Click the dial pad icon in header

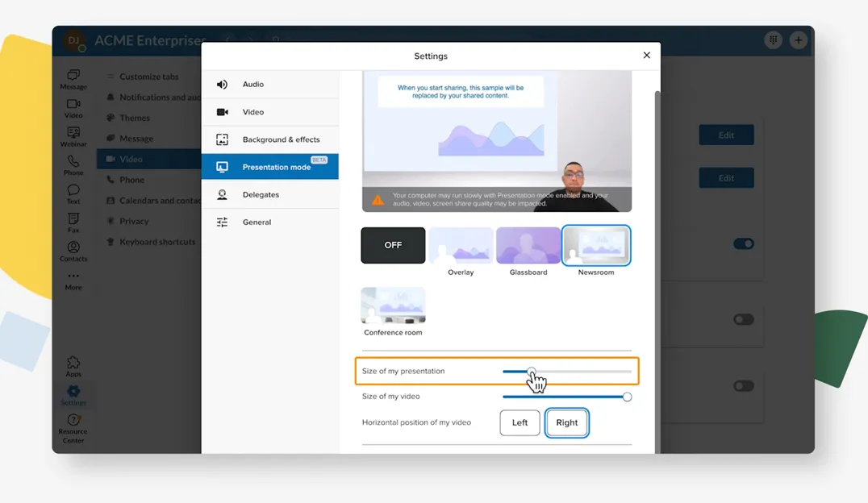click(773, 40)
